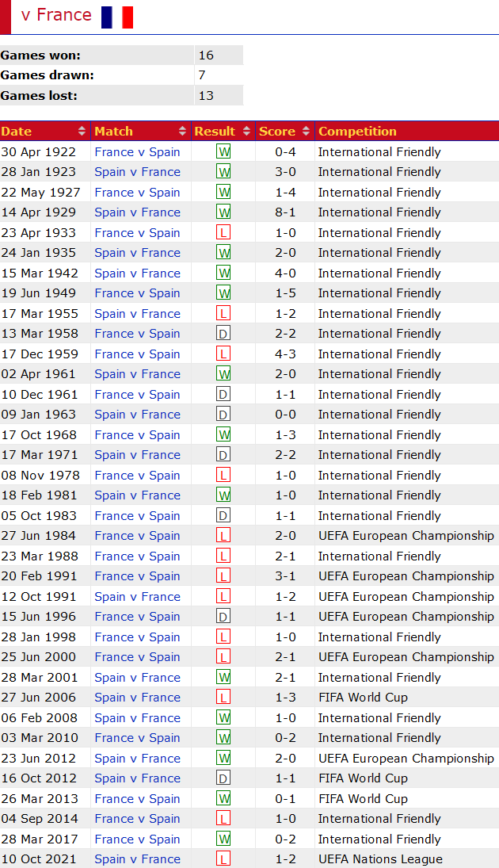The width and height of the screenshot is (499, 868).
Task: Open the 17 Dec 1959 France v Spain match
Action: tap(137, 354)
